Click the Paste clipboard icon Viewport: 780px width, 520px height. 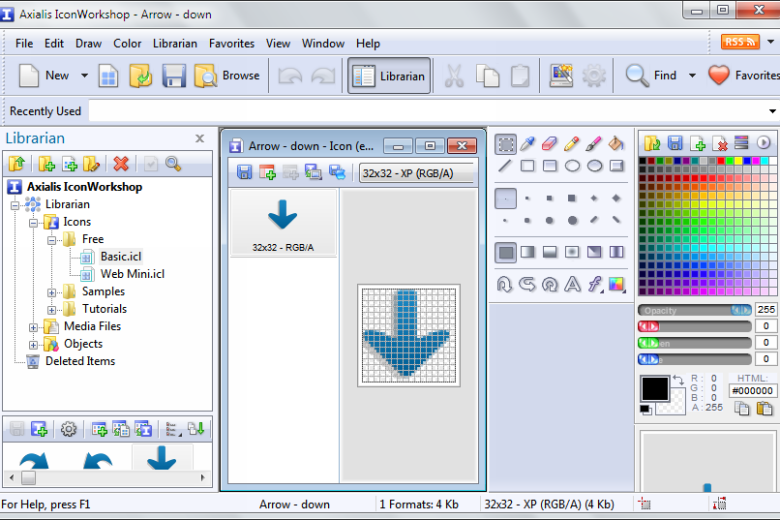click(x=520, y=76)
